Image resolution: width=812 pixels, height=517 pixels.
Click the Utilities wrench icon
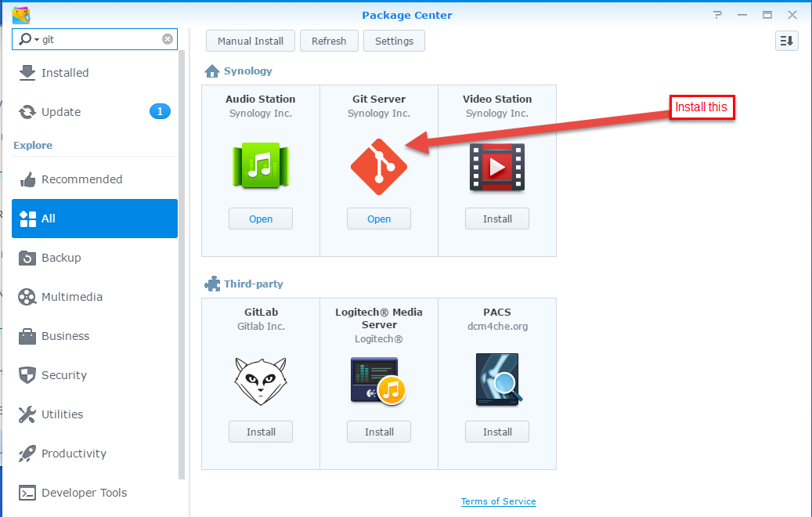27,414
